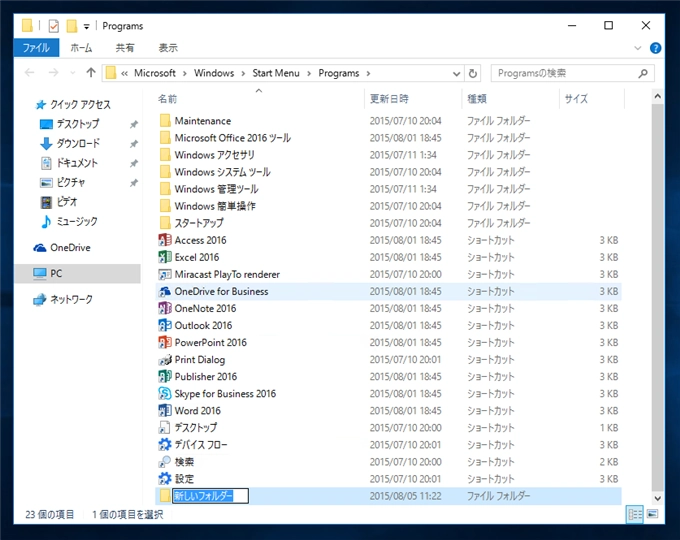This screenshot has width=680, height=540.
Task: Click the 新しいフォルダー rename text box
Action: 210,496
